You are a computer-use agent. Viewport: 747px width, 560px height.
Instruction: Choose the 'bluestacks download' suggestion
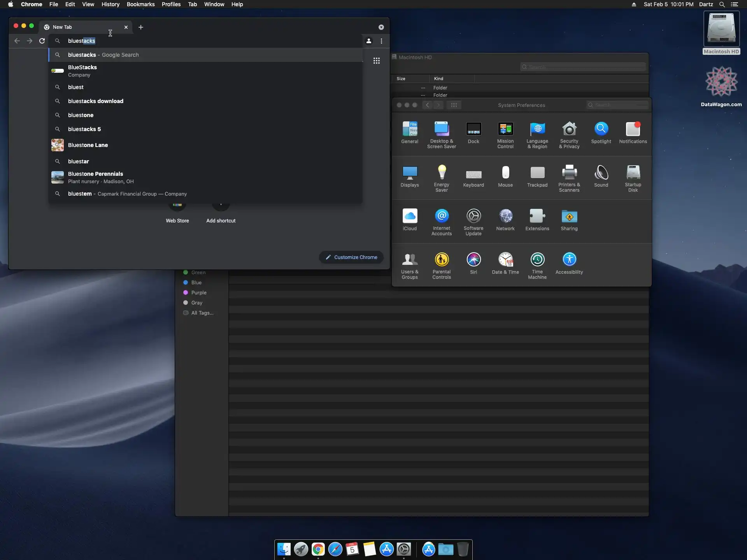tap(95, 101)
